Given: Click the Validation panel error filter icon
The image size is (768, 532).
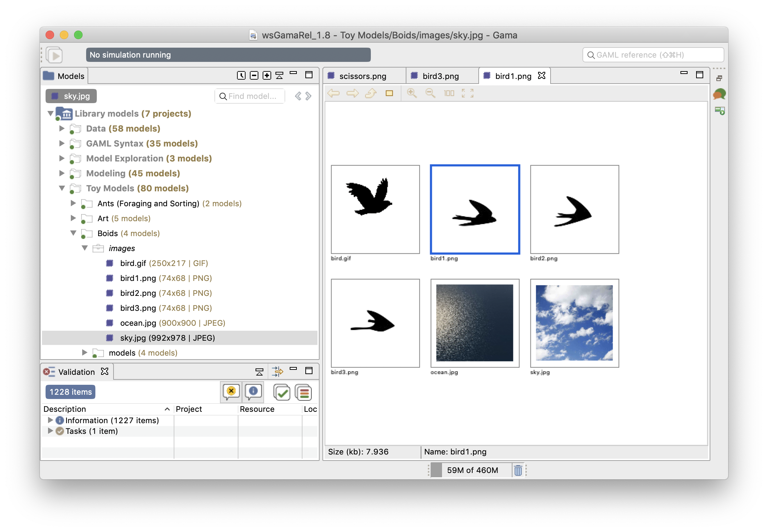Looking at the screenshot, I should pos(232,392).
